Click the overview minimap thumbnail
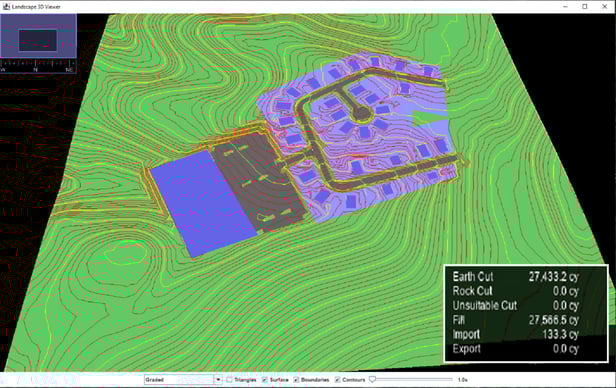 [38, 36]
